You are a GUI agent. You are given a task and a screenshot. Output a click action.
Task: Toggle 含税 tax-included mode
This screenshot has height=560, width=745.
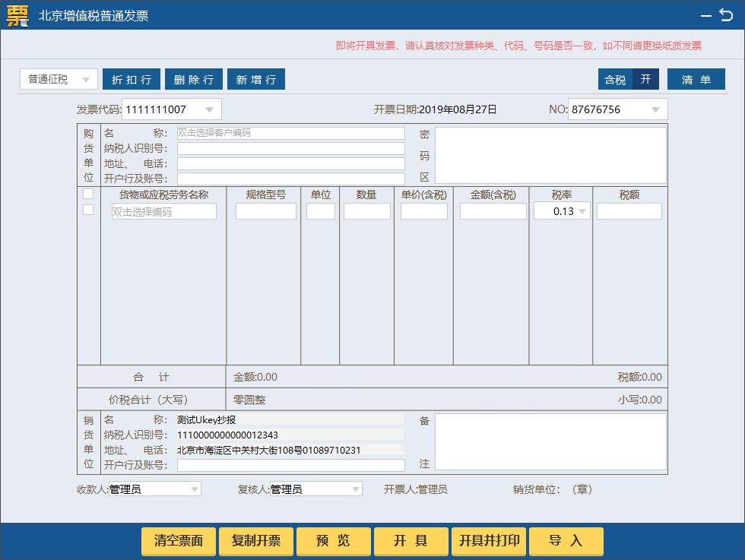614,79
